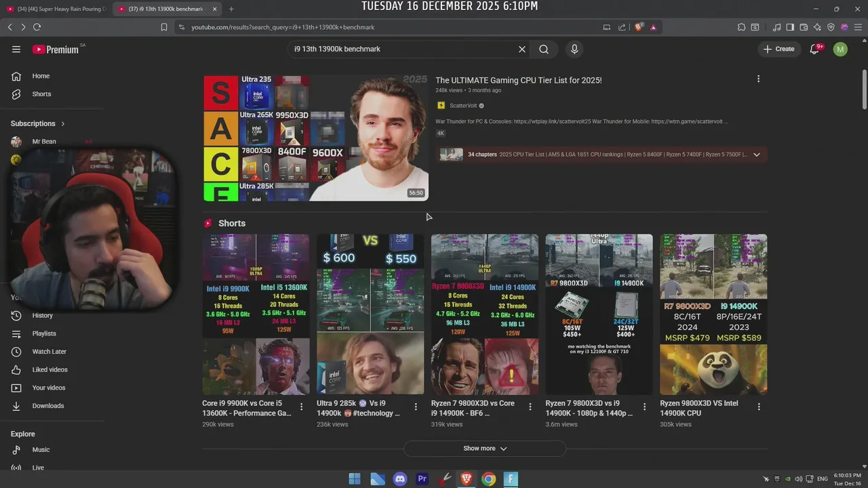Click the YouTube Premium logo
The height and width of the screenshot is (488, 868).
tap(56, 49)
